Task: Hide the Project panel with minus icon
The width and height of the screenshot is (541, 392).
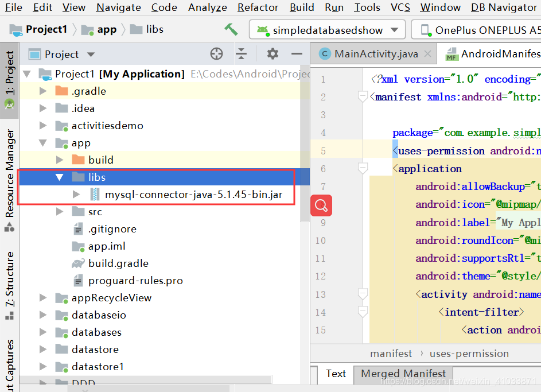Action: click(297, 54)
